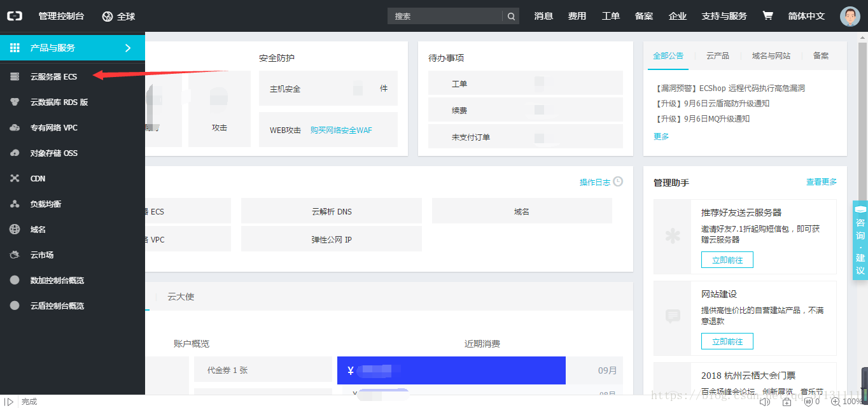The width and height of the screenshot is (868, 408).
Task: Open the 简体中文 language dropdown
Action: coord(806,16)
